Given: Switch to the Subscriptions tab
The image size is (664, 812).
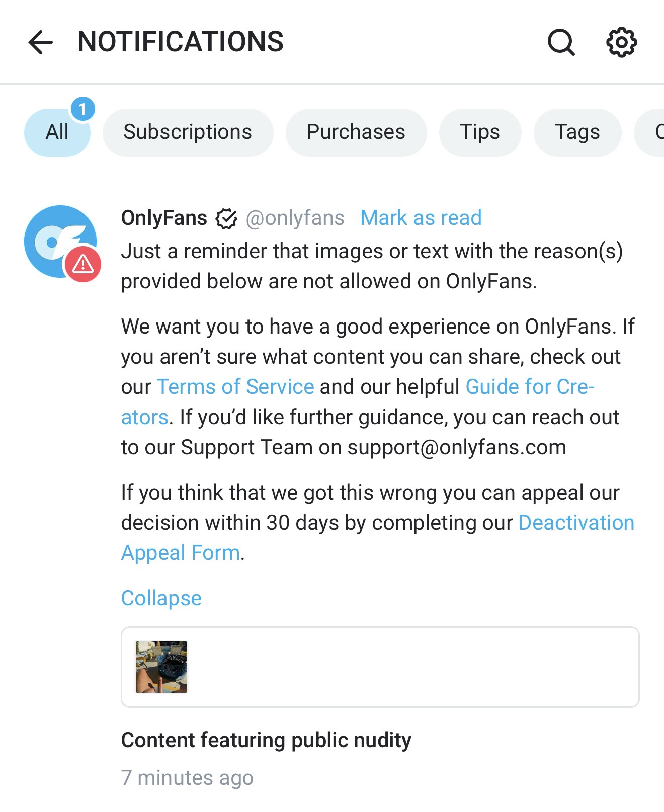Looking at the screenshot, I should 188,132.
